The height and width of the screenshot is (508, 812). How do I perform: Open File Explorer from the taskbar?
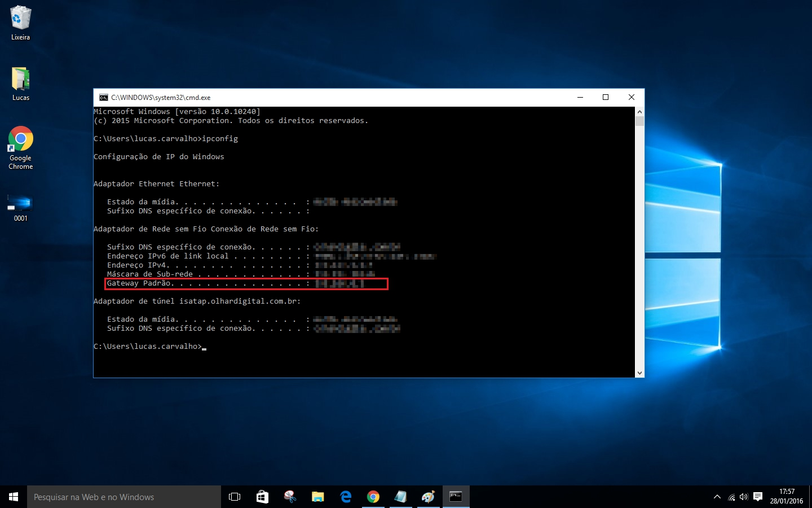pos(317,497)
